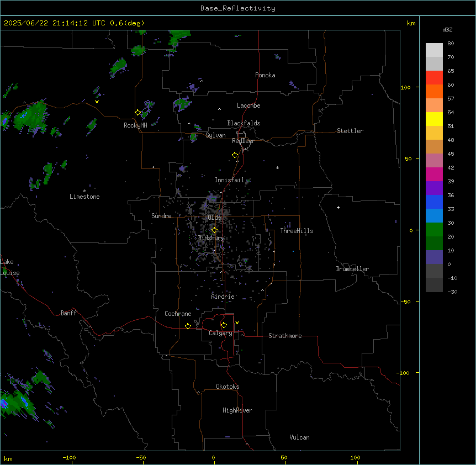
Task: Click the RedDeer city label
Action: tap(243, 141)
